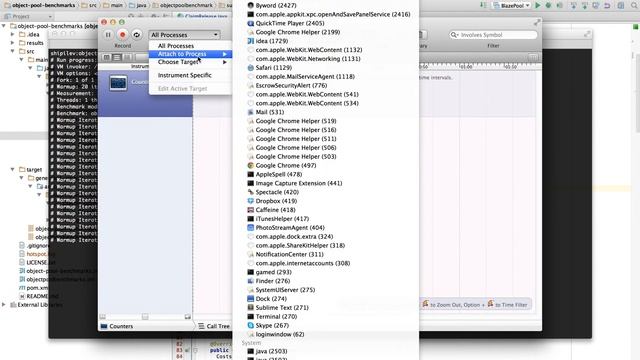Screen dimensions: 640x360
Task: Select the Counters instrument thumbnail
Action: [x=118, y=83]
